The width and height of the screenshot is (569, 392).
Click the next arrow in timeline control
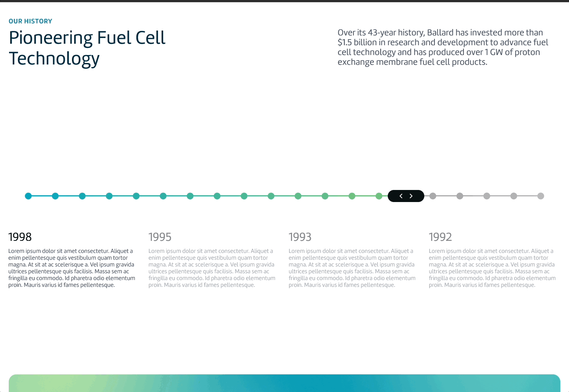tap(411, 196)
